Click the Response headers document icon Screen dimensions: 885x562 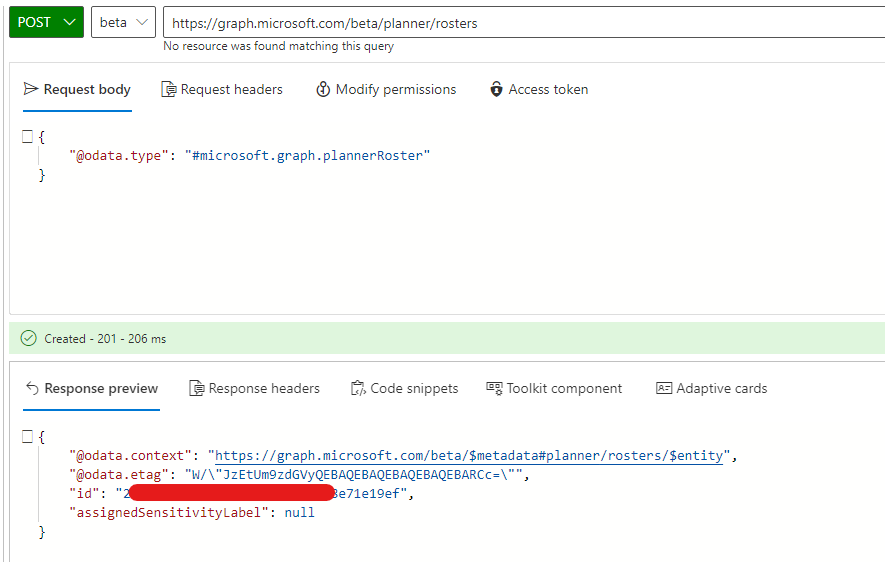196,389
